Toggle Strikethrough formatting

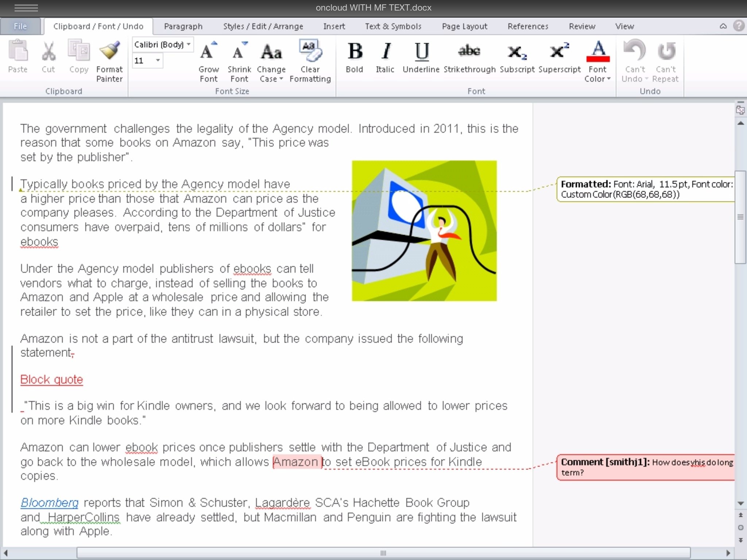click(469, 51)
